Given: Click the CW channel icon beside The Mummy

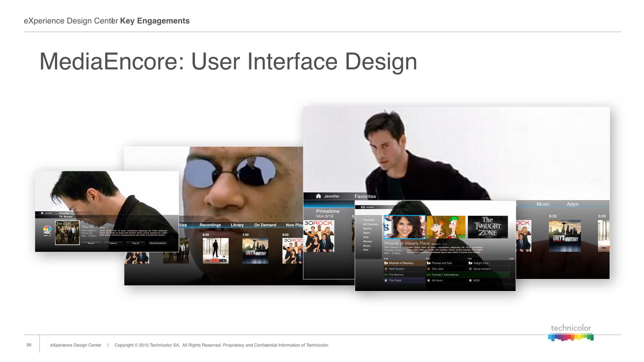Looking at the screenshot, I should (x=386, y=275).
